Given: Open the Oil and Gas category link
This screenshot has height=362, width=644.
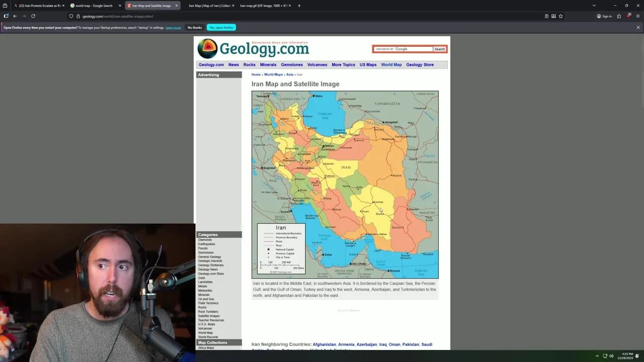Looking at the screenshot, I should pyautogui.click(x=206, y=299).
